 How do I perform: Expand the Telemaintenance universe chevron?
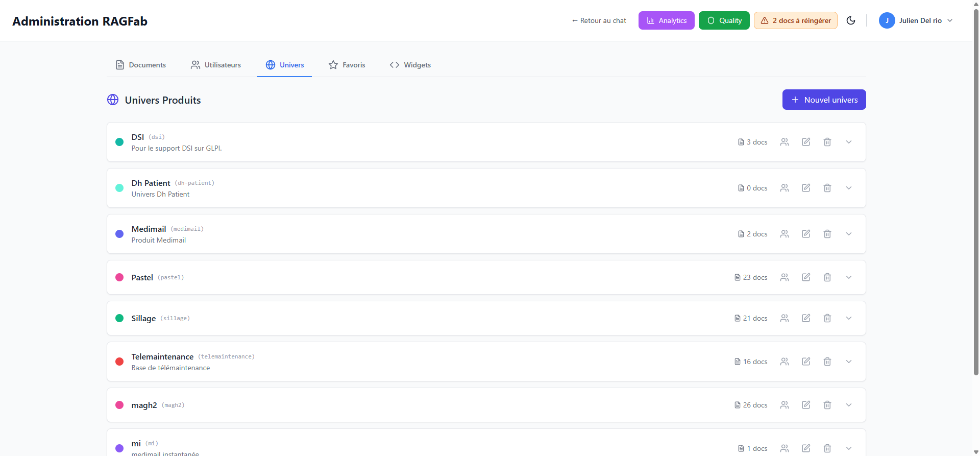tap(849, 362)
